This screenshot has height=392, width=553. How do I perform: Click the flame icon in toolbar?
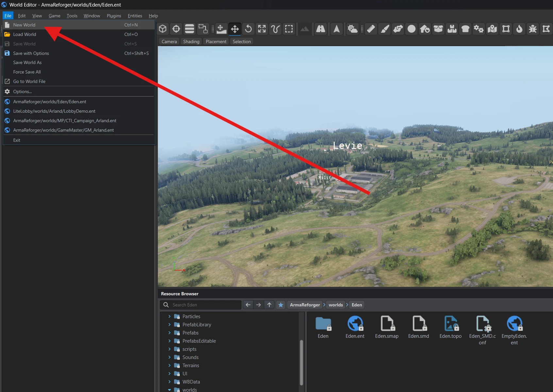tap(519, 29)
